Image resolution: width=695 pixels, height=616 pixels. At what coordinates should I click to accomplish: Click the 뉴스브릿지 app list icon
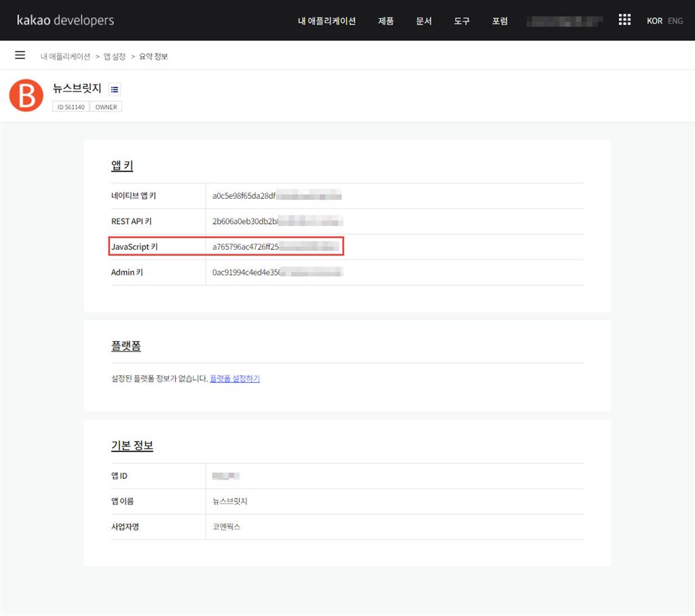click(115, 90)
